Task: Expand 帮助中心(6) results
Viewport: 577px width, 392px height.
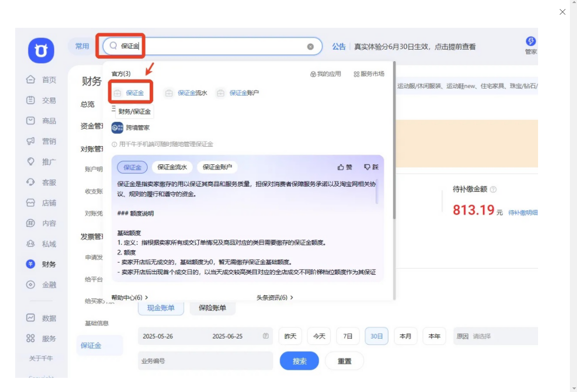Action: [129, 297]
